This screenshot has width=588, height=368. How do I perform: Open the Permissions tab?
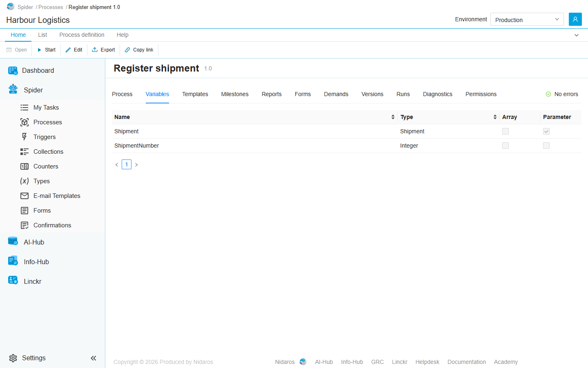pos(481,94)
